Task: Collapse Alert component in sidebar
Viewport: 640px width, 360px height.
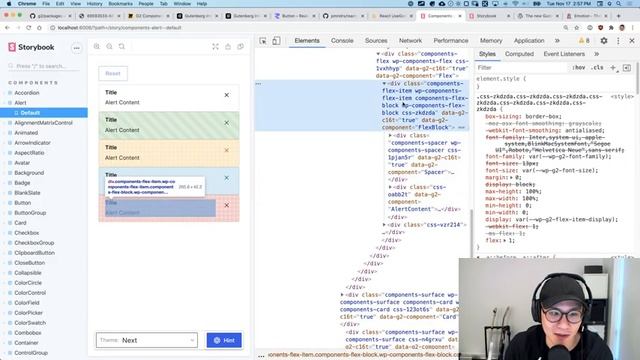Action: click(20, 103)
